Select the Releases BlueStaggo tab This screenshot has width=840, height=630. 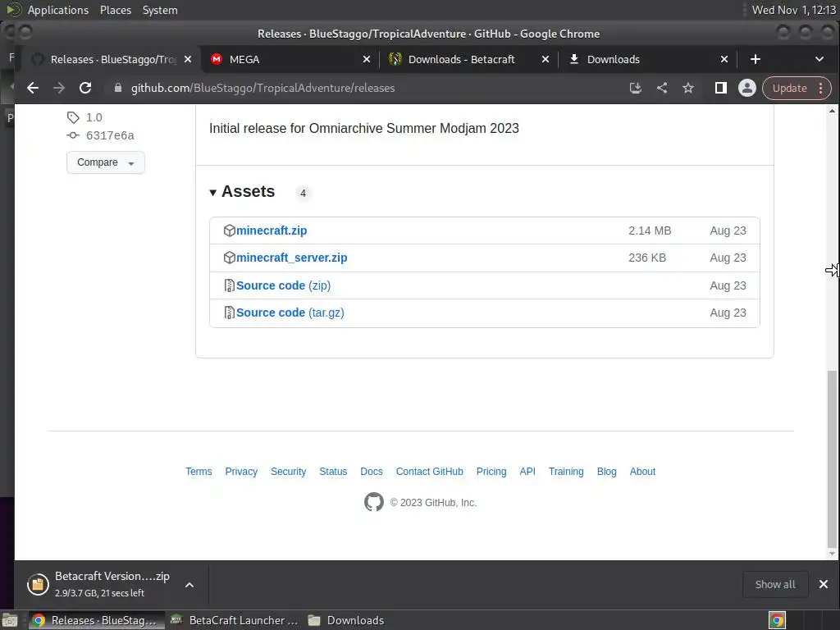click(112, 59)
